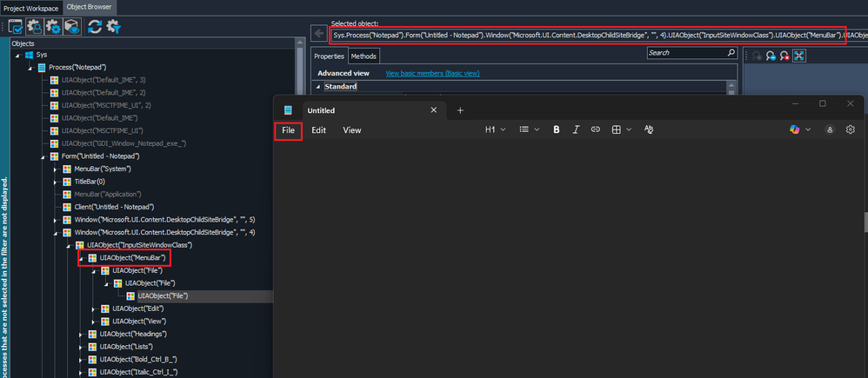This screenshot has width=868, height=378.
Task: Open the dropdown arrow beside the table icon
Action: (x=629, y=129)
